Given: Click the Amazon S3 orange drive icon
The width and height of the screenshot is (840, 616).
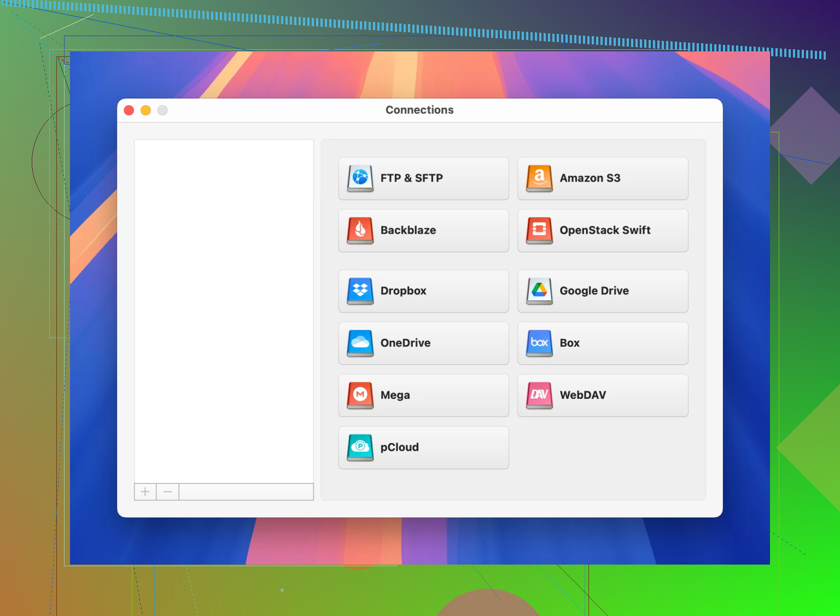Looking at the screenshot, I should 539,178.
